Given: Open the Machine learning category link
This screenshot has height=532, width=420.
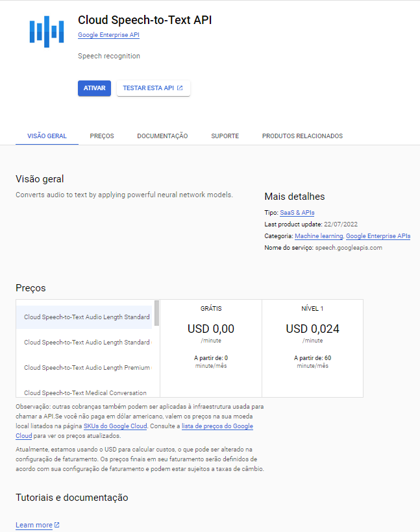Looking at the screenshot, I should pyautogui.click(x=319, y=236).
